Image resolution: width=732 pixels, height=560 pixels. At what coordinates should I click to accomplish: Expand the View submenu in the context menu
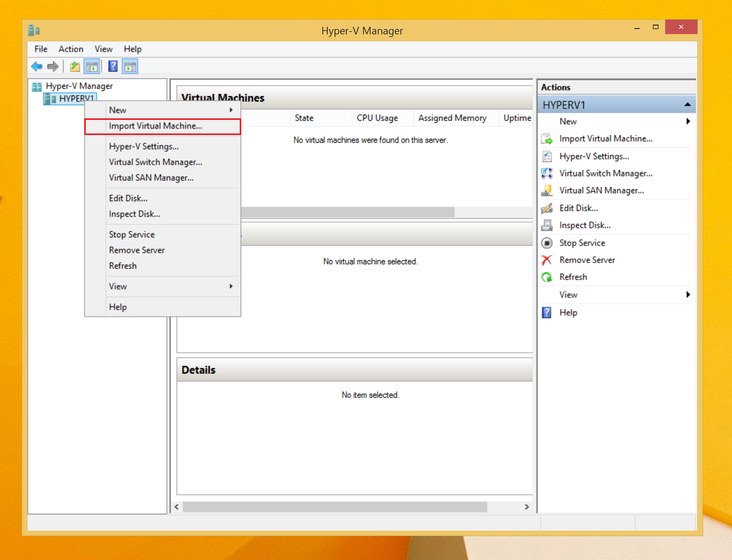[163, 287]
